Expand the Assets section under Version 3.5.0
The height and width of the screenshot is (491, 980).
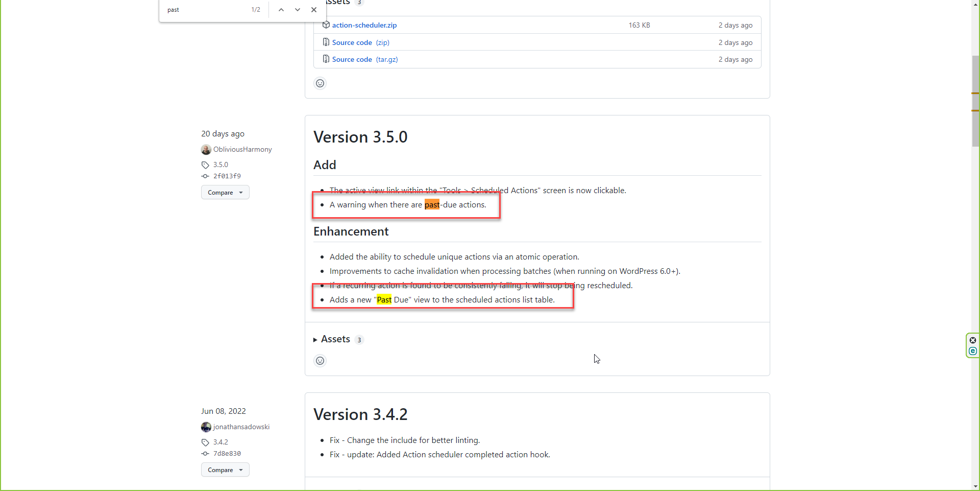pyautogui.click(x=335, y=339)
